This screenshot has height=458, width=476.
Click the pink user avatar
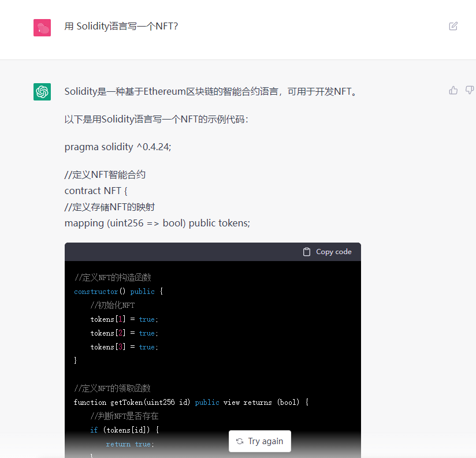coord(42,28)
